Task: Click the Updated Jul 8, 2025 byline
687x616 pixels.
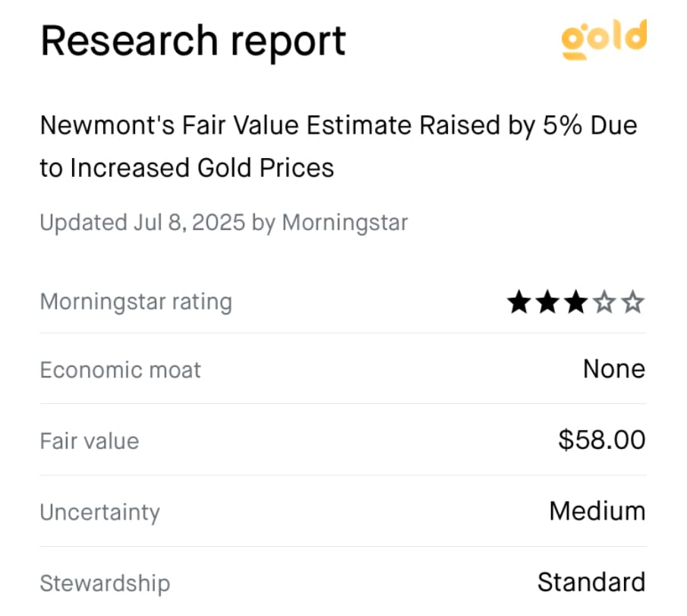Action: pyautogui.click(x=223, y=223)
